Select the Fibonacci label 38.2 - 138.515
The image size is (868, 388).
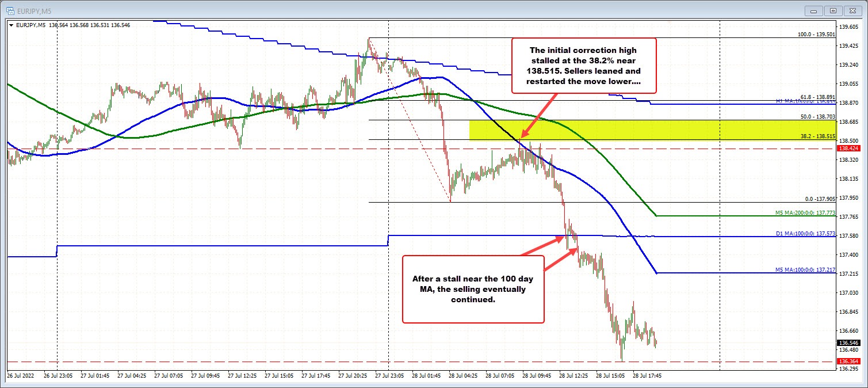(x=817, y=136)
